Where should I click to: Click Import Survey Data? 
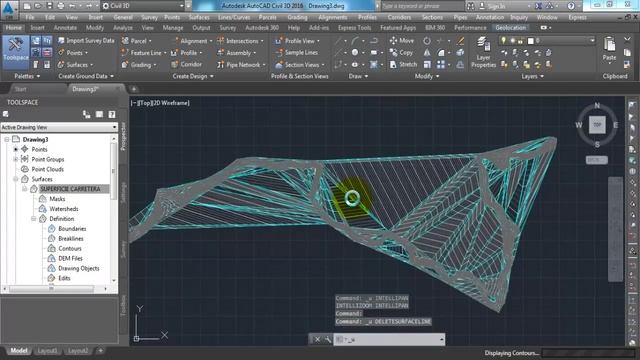coord(86,41)
